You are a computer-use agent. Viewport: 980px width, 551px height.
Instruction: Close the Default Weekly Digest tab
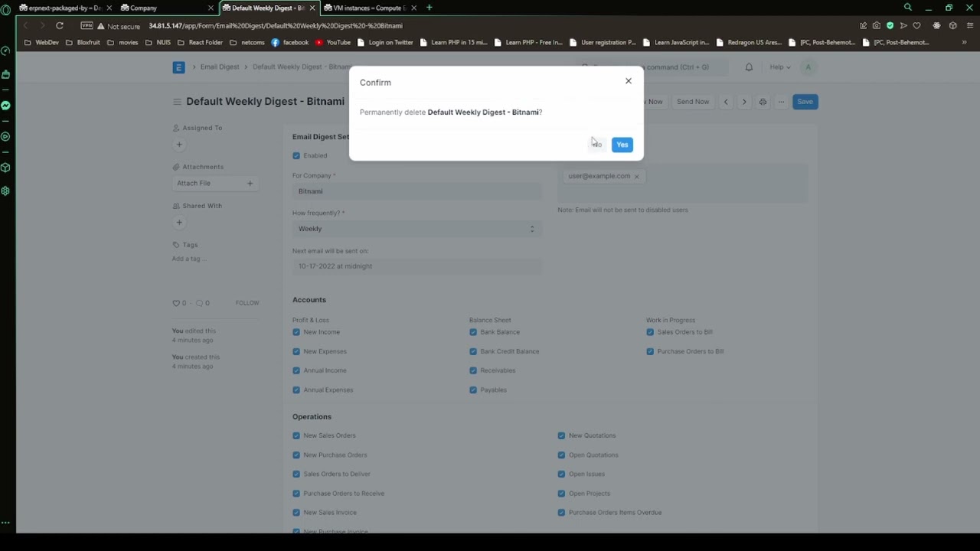pos(312,8)
